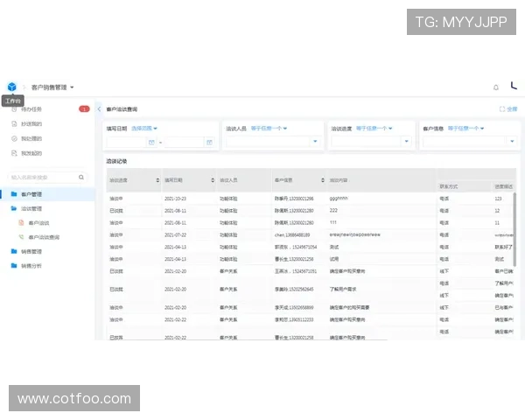Viewport: 525px width, 420px height.
Task: Open the end date calendar picker icon
Action: point(208,142)
